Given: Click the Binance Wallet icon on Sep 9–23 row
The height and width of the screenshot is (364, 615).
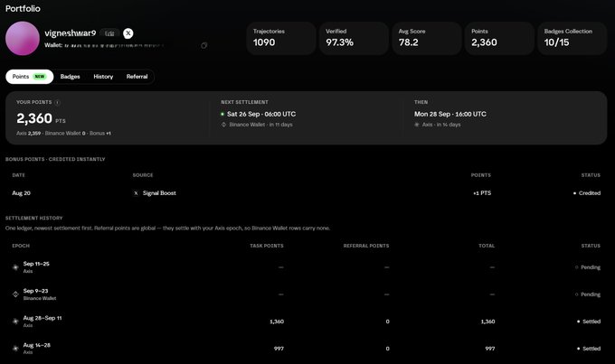Looking at the screenshot, I should click(x=15, y=294).
